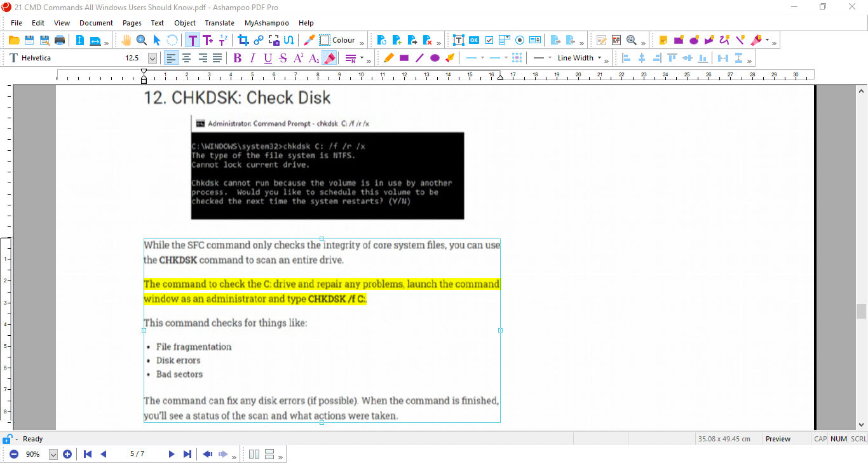Viewport: 868px width, 463px height.
Task: Insert a form checkbox field
Action: (489, 40)
